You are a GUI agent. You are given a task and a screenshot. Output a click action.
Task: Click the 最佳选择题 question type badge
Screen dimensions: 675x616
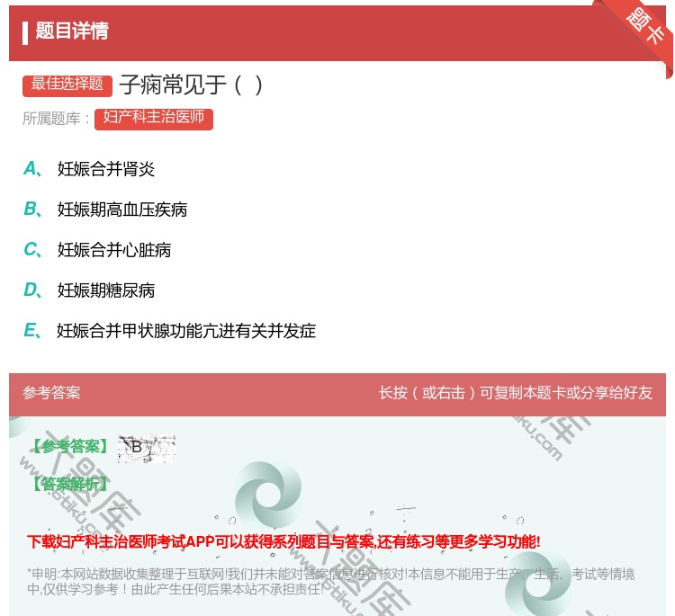pos(67,85)
